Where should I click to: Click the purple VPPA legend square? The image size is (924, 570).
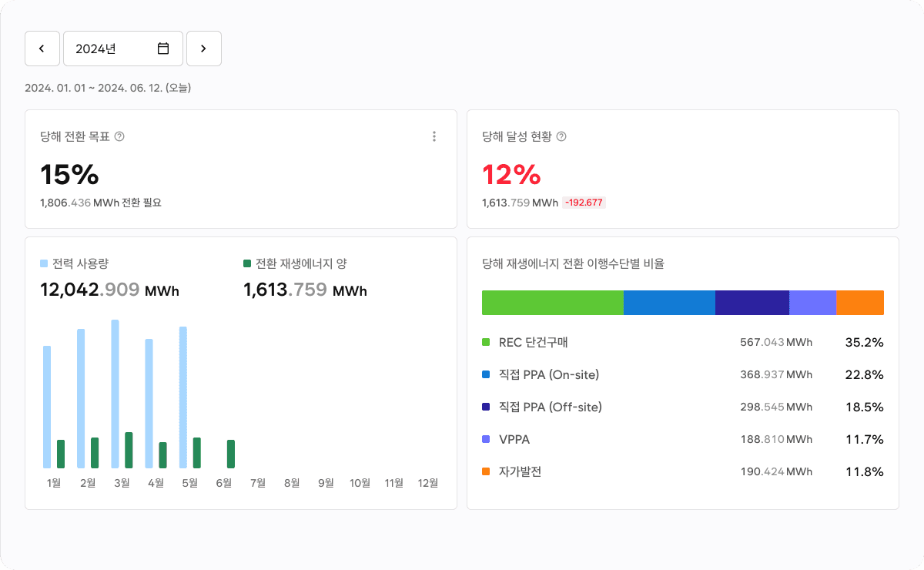pos(487,439)
